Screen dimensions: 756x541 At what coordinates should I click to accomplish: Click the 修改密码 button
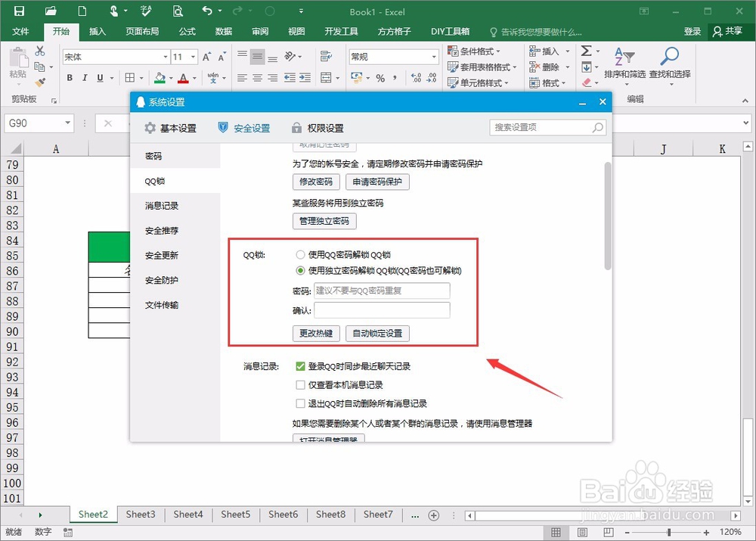pos(316,182)
